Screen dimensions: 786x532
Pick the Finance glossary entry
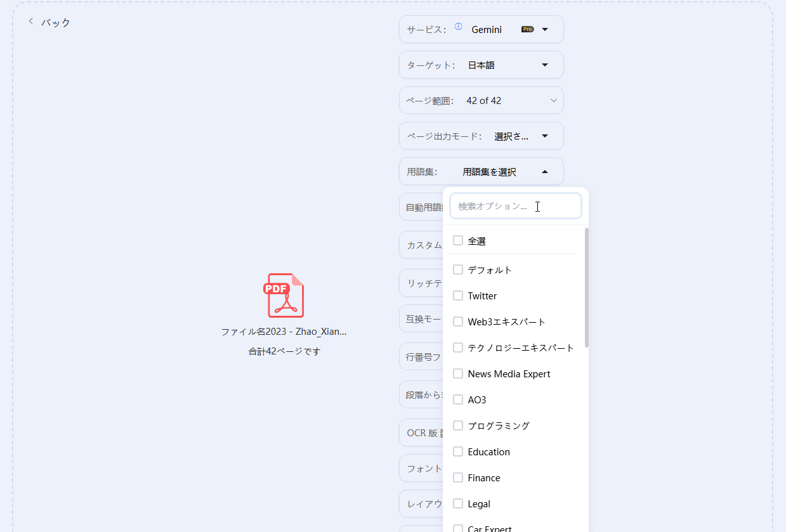click(x=484, y=478)
